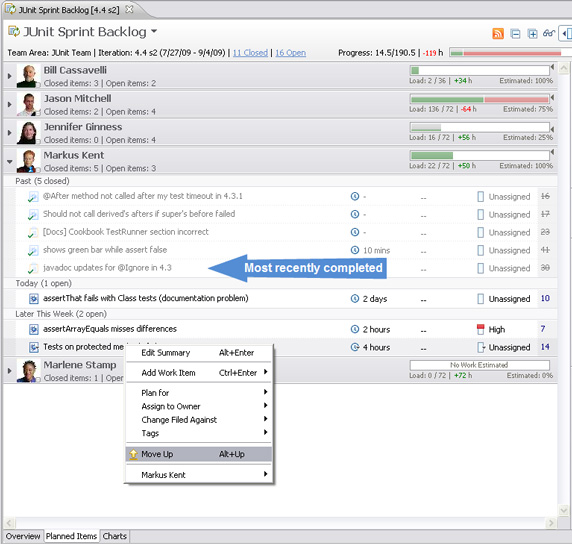Click Jason Mitchell's load bar
Viewport: 572px width, 544px height.
[x=480, y=99]
